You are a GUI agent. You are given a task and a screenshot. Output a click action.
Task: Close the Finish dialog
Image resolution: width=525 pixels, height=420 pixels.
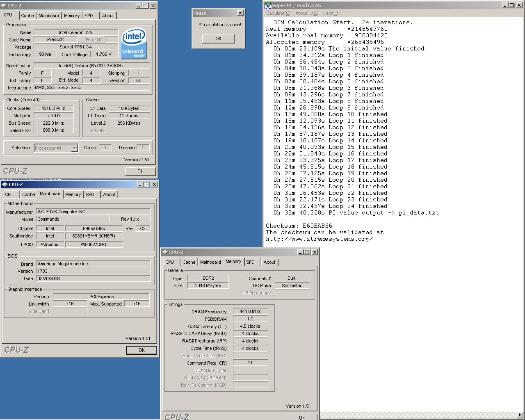tap(240, 13)
